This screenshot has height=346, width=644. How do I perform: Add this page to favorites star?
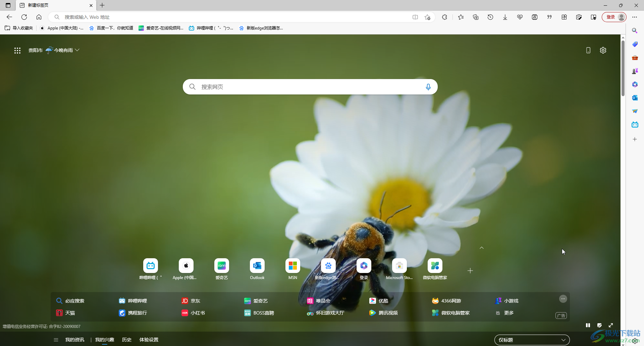tap(427, 17)
